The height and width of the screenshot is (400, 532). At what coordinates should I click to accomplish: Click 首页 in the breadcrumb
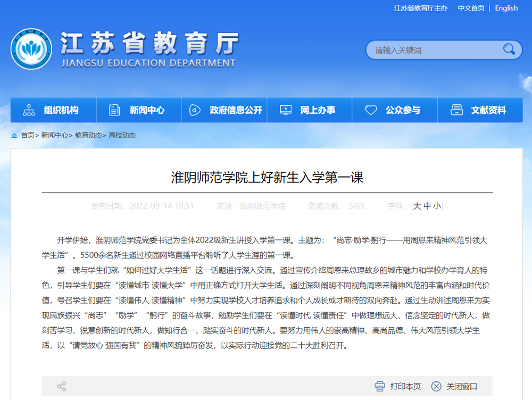[x=28, y=135]
